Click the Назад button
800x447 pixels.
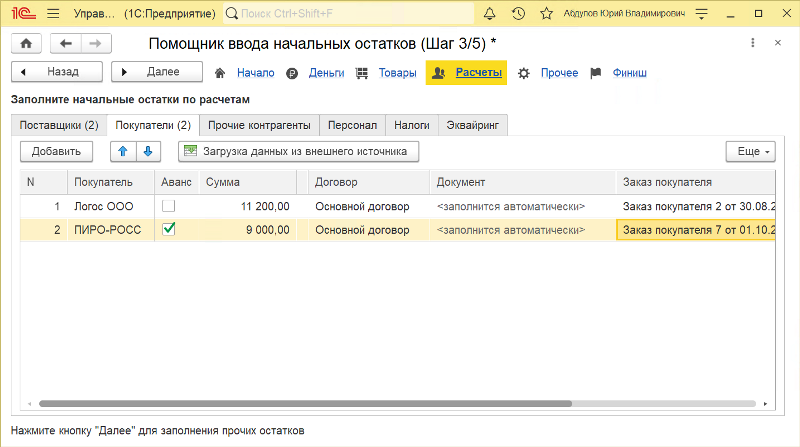[57, 72]
